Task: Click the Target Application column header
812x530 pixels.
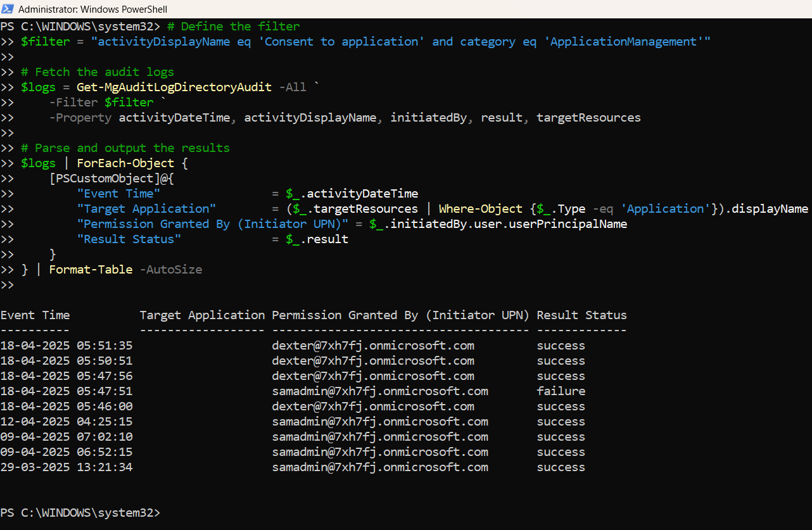Action: click(202, 315)
